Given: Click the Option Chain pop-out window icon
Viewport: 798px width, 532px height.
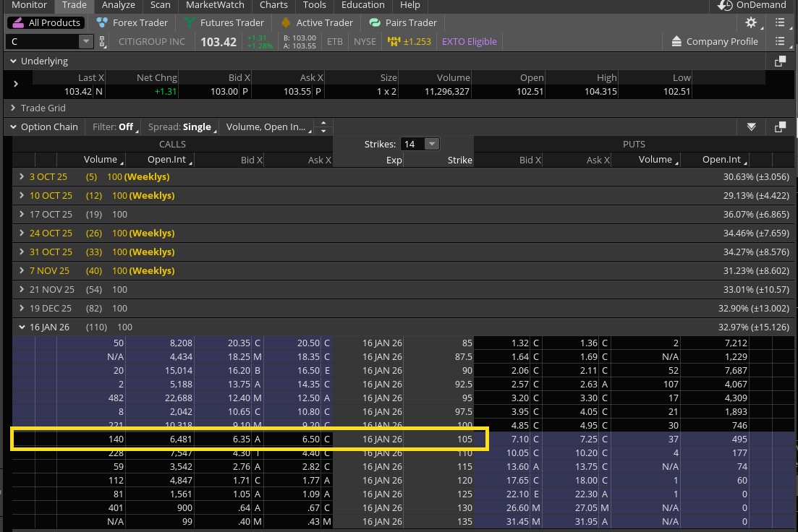Looking at the screenshot, I should tap(780, 126).
